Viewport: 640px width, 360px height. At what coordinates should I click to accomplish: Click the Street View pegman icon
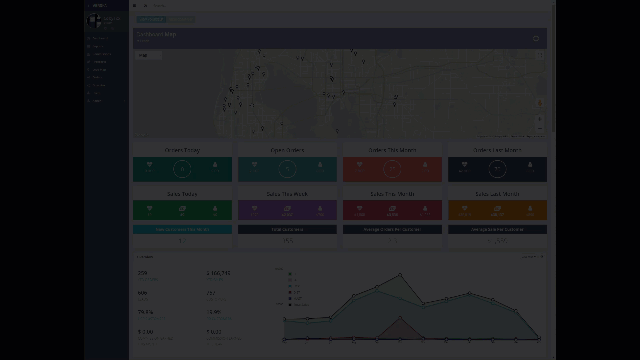click(x=540, y=104)
